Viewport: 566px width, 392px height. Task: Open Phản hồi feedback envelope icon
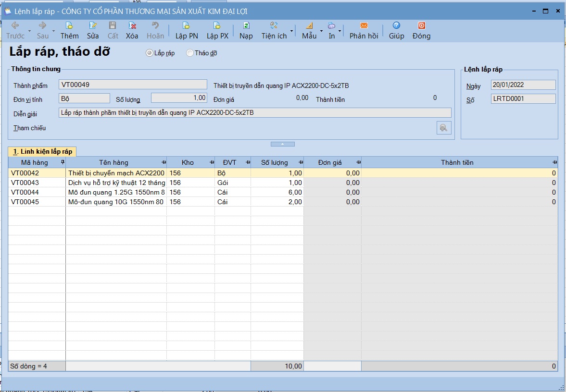click(364, 25)
